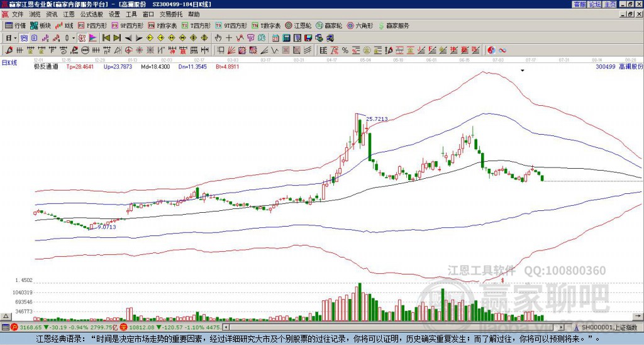Click the black left arrow icon

click(128, 38)
